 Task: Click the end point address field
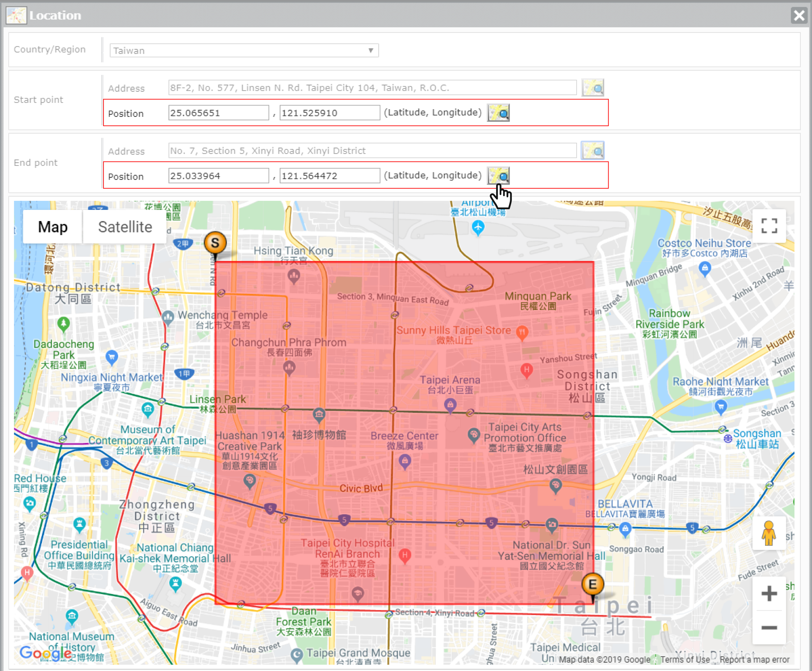click(372, 151)
